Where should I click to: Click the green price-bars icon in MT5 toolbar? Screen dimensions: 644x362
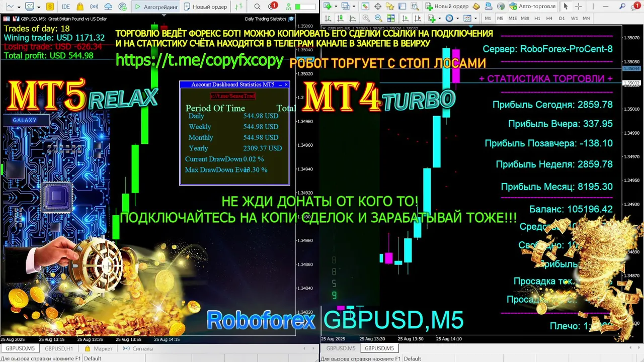[x=239, y=7]
